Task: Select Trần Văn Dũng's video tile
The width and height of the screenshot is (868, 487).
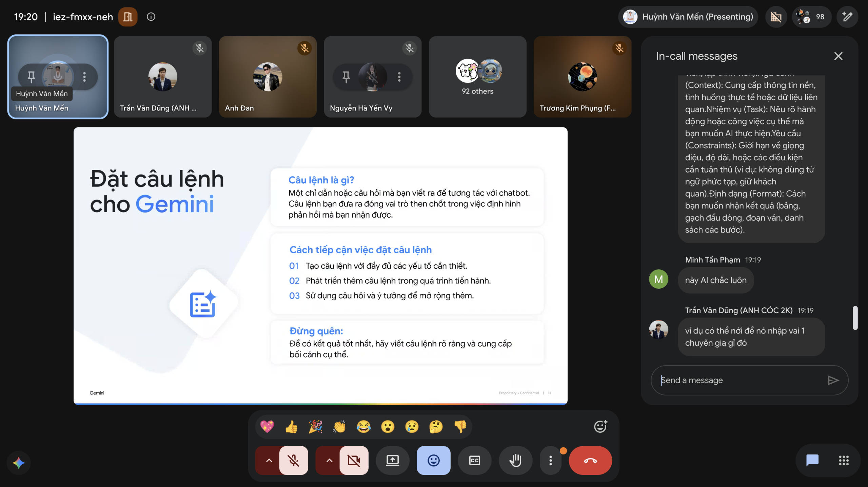Action: pyautogui.click(x=163, y=77)
